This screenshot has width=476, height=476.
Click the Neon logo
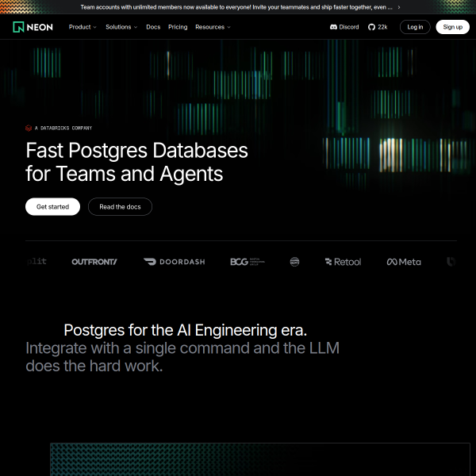point(33,27)
